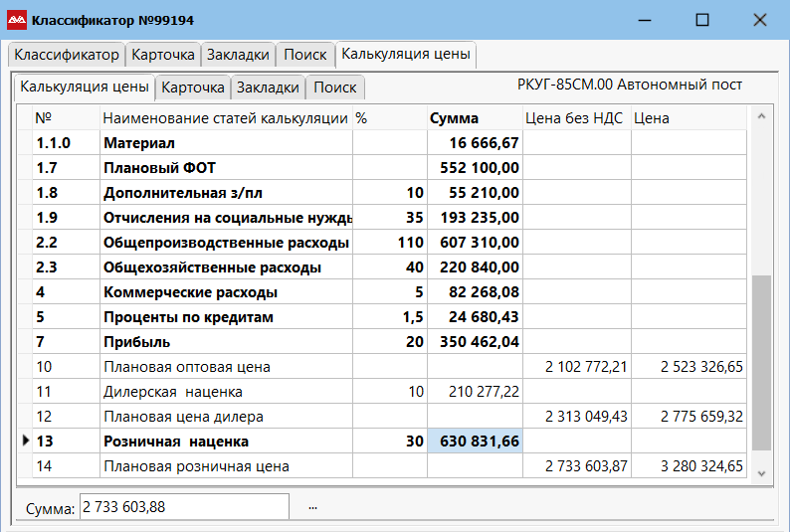Screen dimensions: 790x532
Task: Click the vertical scrollbar thumb
Action: coord(761,363)
